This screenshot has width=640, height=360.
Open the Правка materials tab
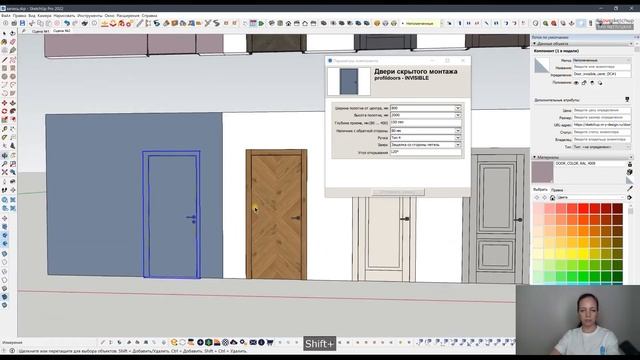[x=557, y=190]
